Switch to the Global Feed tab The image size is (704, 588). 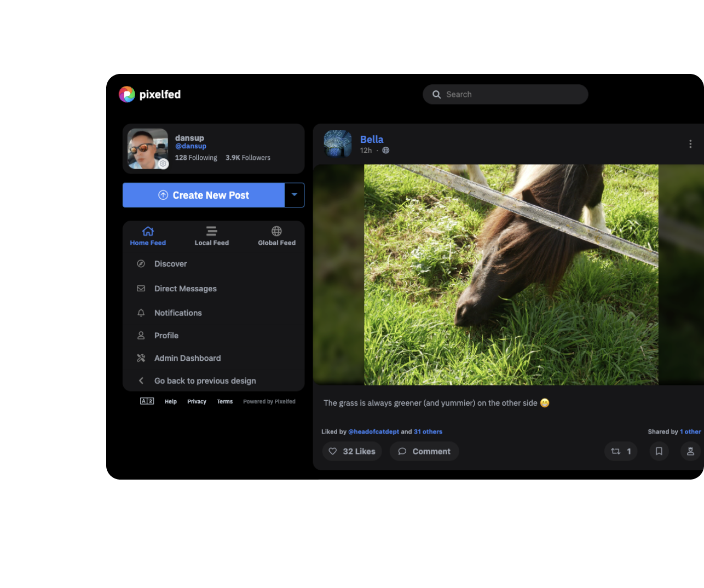coord(276,236)
